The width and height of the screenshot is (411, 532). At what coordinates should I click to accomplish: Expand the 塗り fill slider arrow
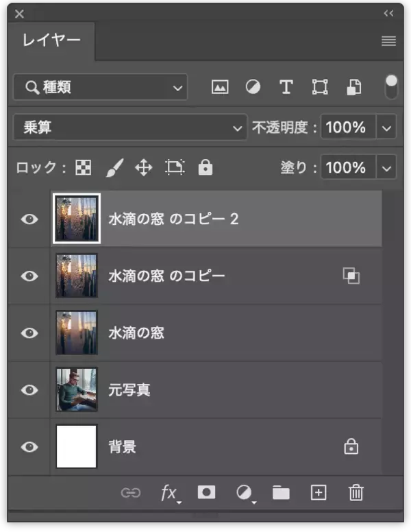click(x=386, y=167)
